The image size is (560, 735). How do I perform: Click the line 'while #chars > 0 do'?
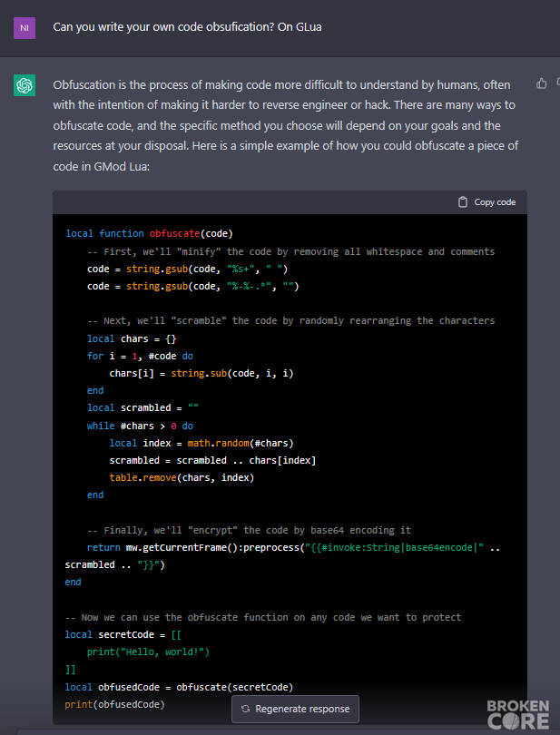point(141,426)
